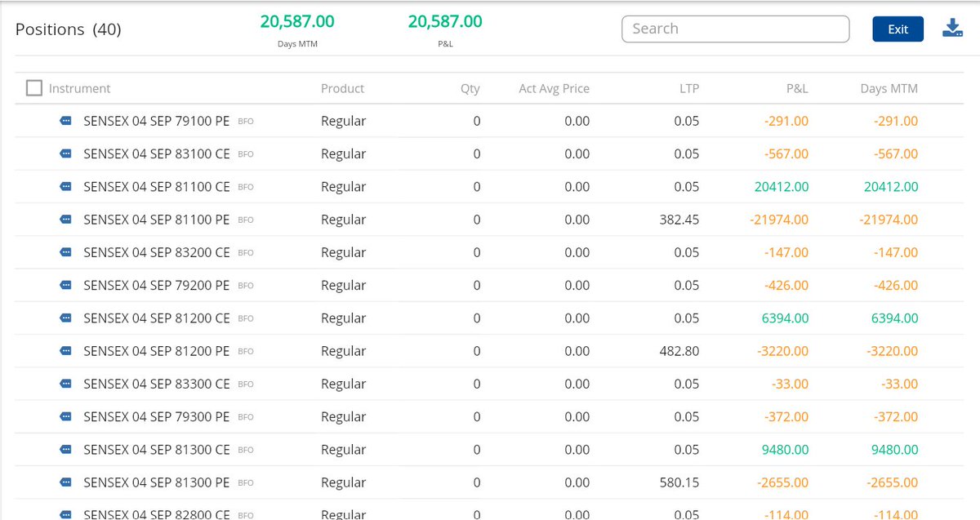Click the icon beside SENSEX 04 SEP 81200 PE
Viewport: 980px width, 520px height.
(x=66, y=351)
